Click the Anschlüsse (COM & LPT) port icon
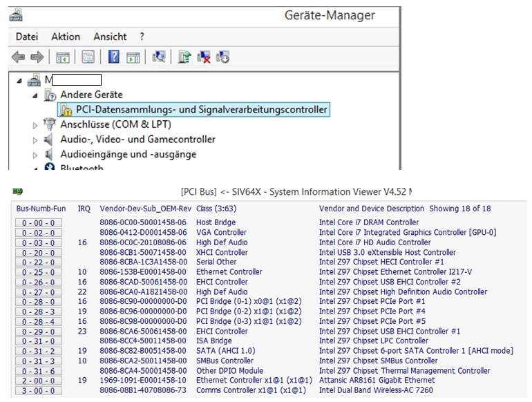Viewport: 532px width, 402px height. tap(50, 124)
